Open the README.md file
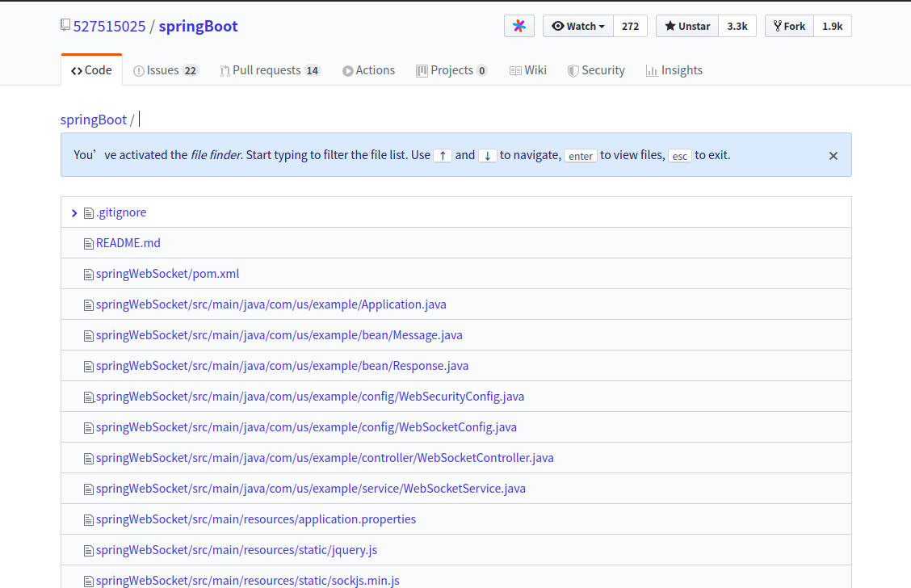 (x=128, y=243)
